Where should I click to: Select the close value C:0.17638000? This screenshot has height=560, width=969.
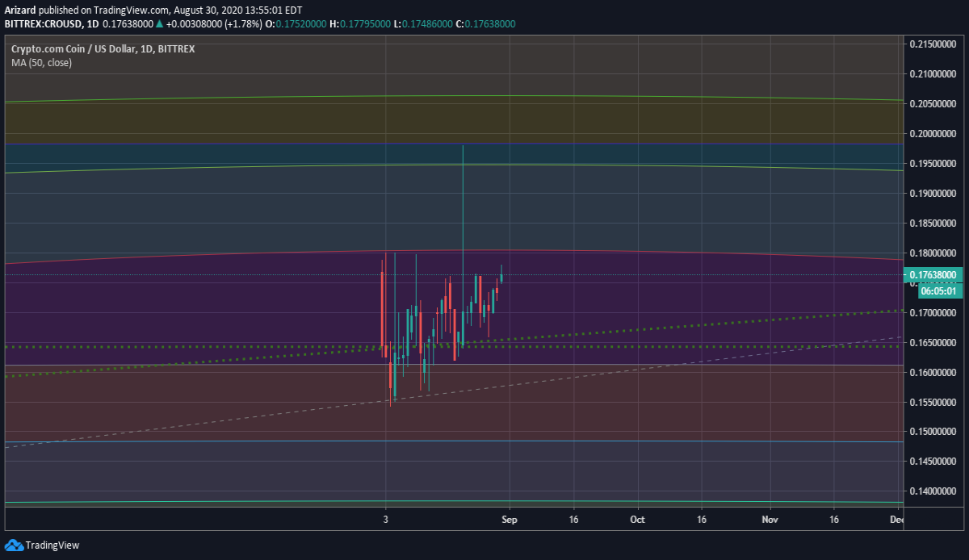(x=485, y=24)
